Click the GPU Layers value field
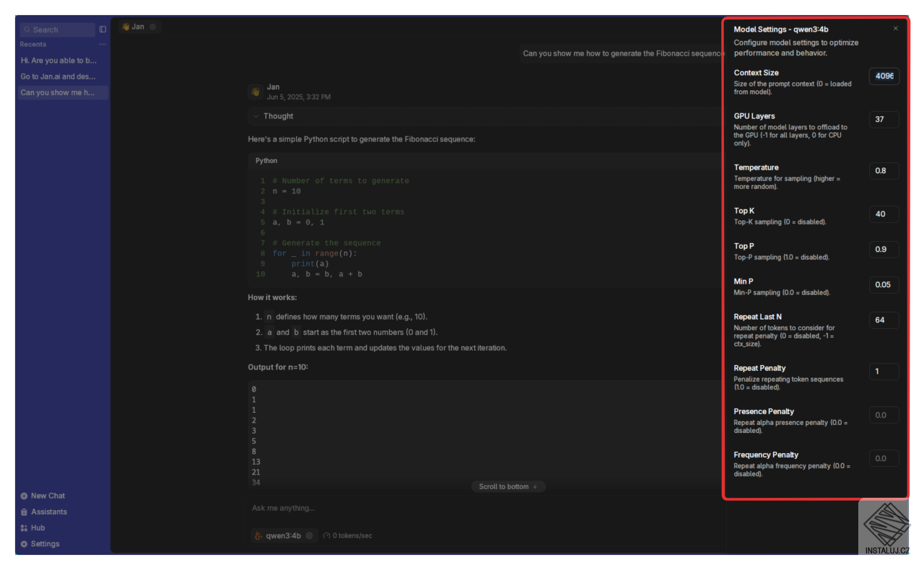The width and height of the screenshot is (924, 570). pyautogui.click(x=884, y=119)
